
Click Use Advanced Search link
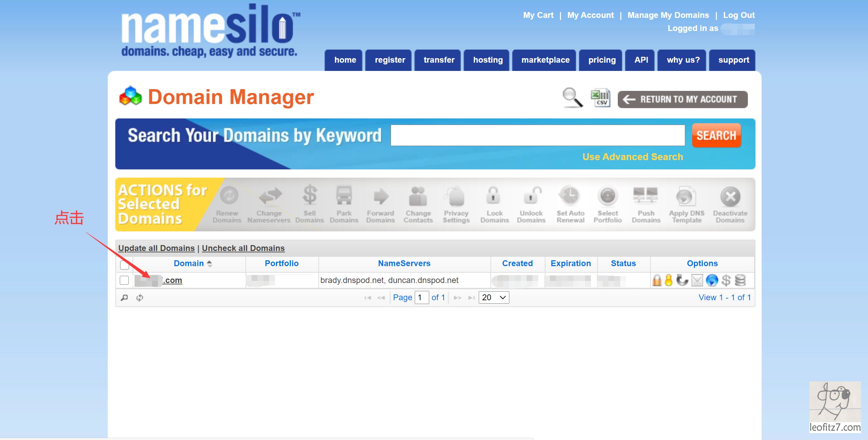[632, 157]
